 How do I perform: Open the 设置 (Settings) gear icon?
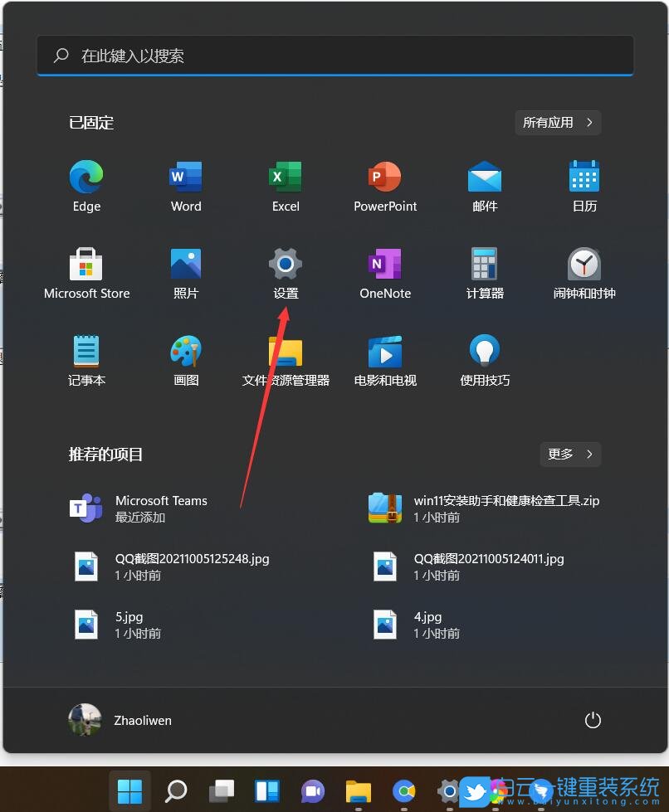coord(286,264)
